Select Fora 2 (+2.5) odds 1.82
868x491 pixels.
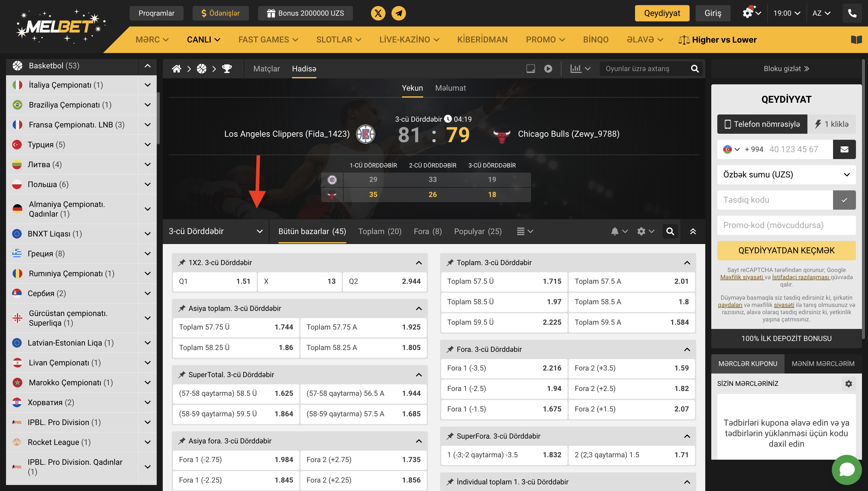tap(631, 389)
